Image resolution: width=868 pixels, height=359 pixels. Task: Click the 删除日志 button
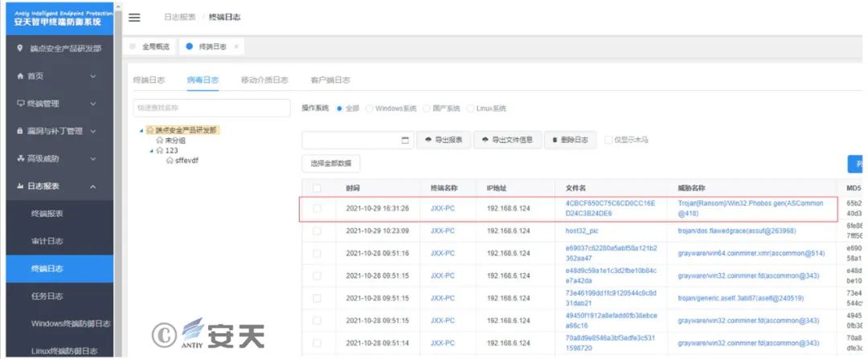(x=570, y=140)
